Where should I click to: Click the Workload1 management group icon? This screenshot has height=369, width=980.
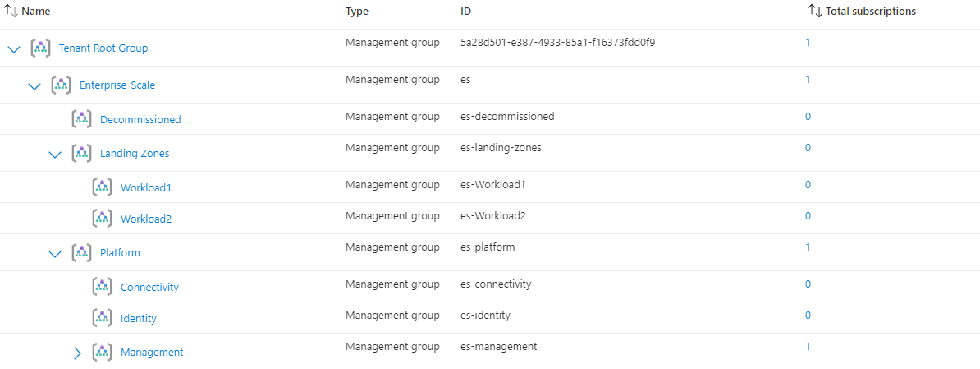click(x=103, y=187)
